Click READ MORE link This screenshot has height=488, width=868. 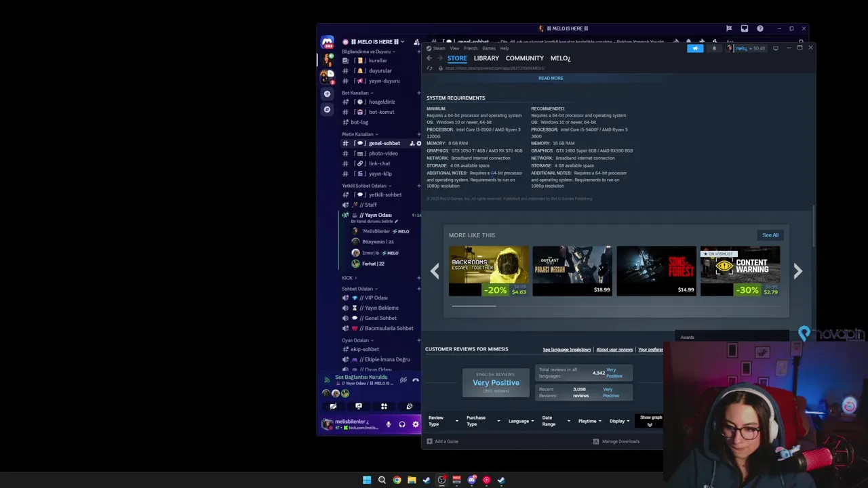coord(551,78)
